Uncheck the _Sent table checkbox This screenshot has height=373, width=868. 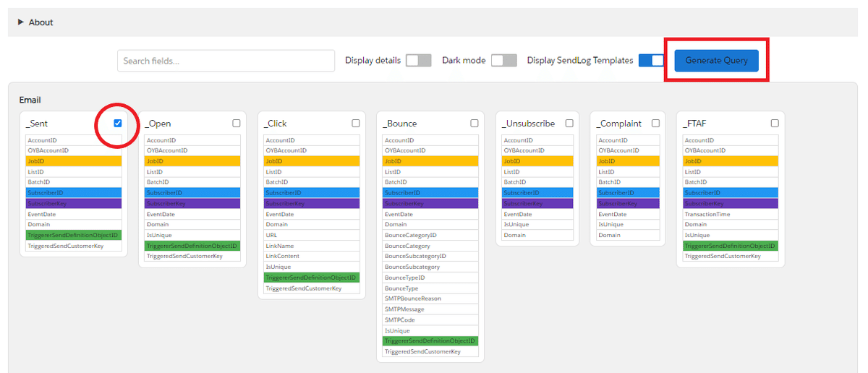118,123
